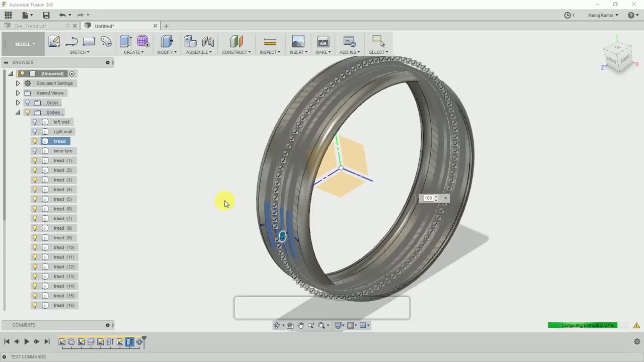
Task: Open the File menu dropdown
Action: pos(27,15)
